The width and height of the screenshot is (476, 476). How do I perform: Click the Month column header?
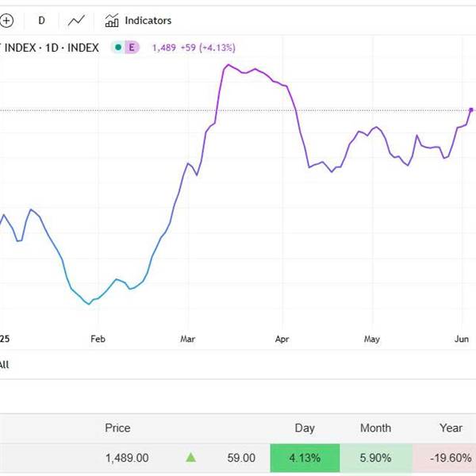point(375,428)
